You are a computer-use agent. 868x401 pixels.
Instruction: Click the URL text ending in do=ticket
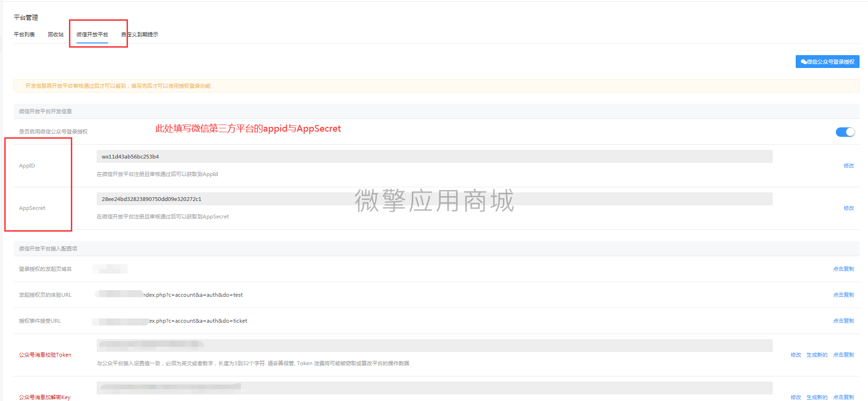coord(198,321)
